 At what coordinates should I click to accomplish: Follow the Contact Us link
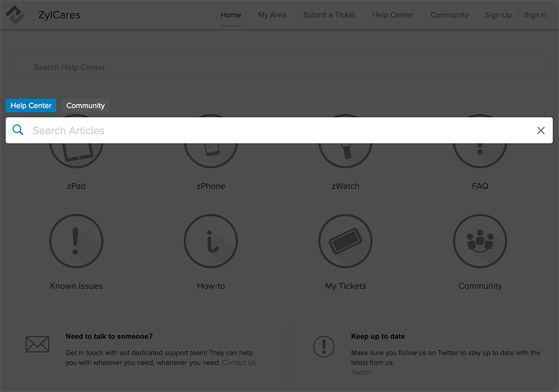(x=239, y=363)
